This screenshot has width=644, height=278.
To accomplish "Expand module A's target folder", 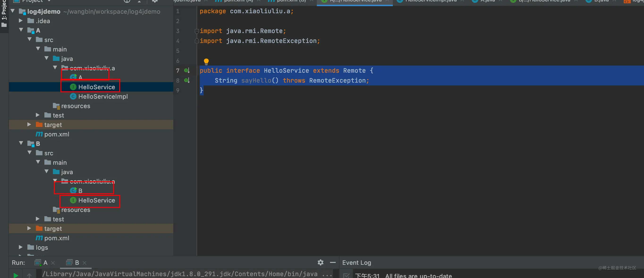I will click(29, 125).
